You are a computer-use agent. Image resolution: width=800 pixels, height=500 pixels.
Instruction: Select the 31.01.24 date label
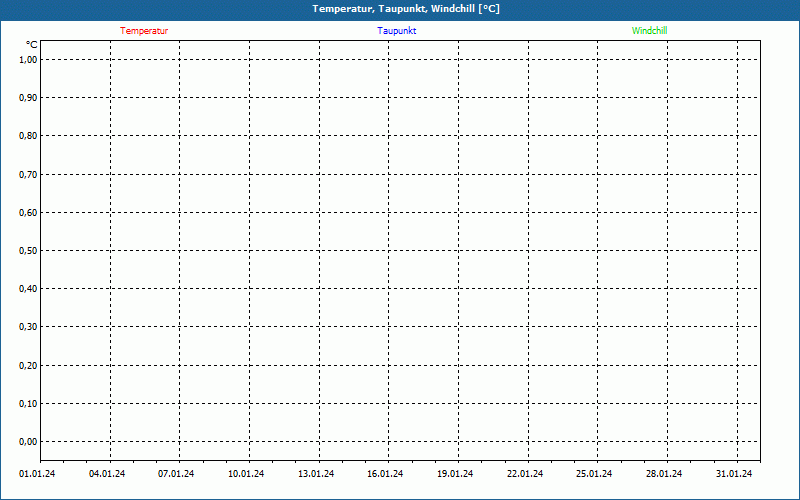pyautogui.click(x=734, y=474)
